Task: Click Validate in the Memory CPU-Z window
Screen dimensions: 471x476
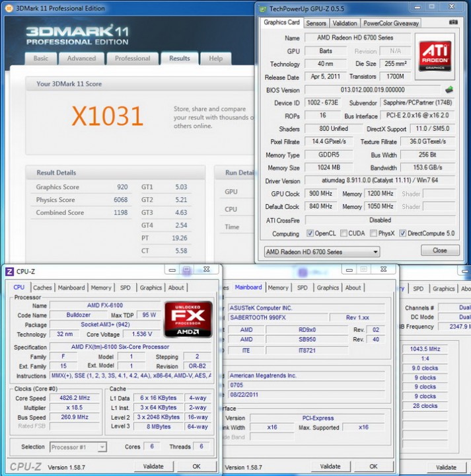Action: pos(446,467)
